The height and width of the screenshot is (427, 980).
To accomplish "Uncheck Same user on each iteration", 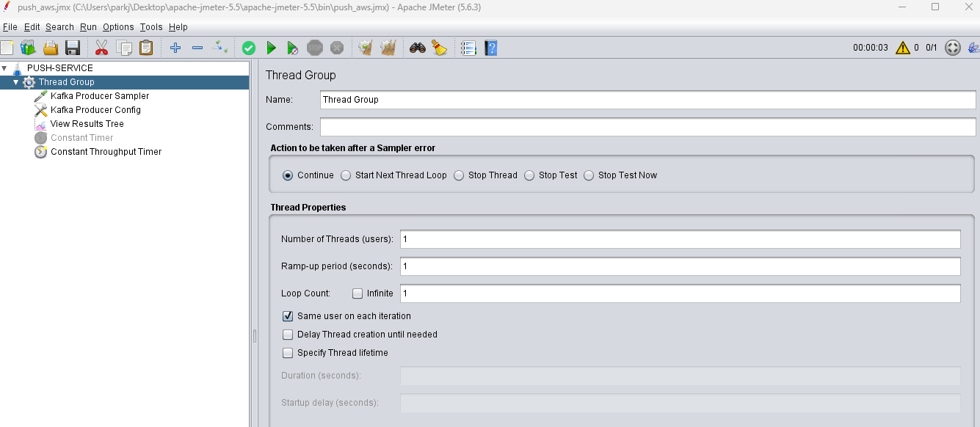I will pyautogui.click(x=288, y=316).
